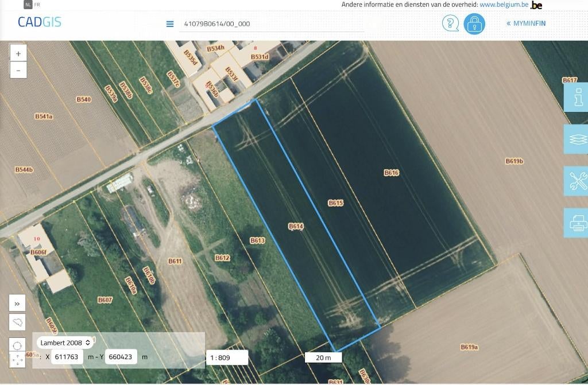
Task: Open the Lambert 2008 coordinate system dropdown
Action: point(65,343)
